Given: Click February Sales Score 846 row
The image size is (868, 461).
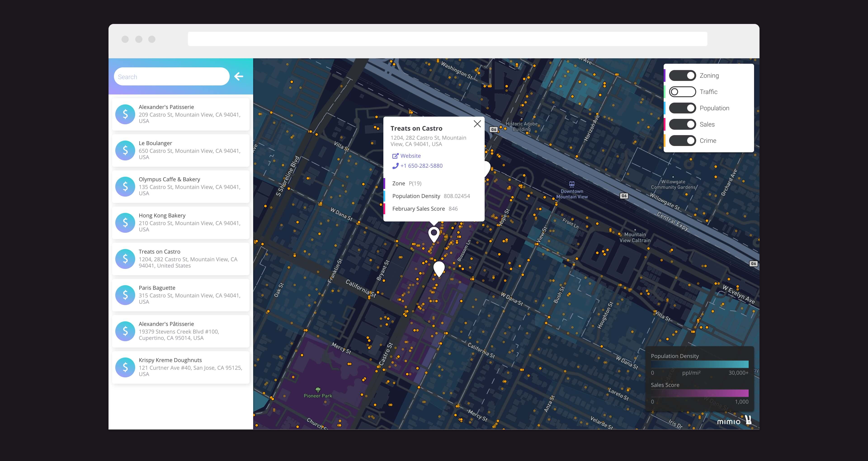Looking at the screenshot, I should tap(434, 209).
